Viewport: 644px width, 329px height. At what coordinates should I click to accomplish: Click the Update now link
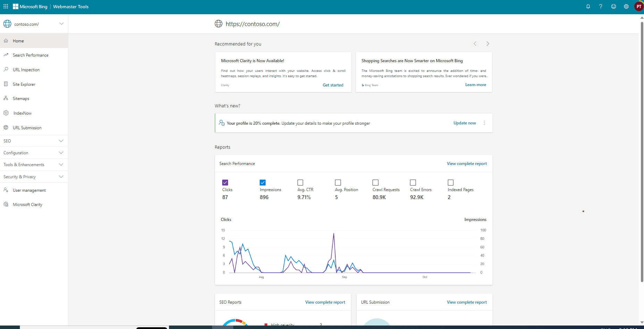coord(465,123)
